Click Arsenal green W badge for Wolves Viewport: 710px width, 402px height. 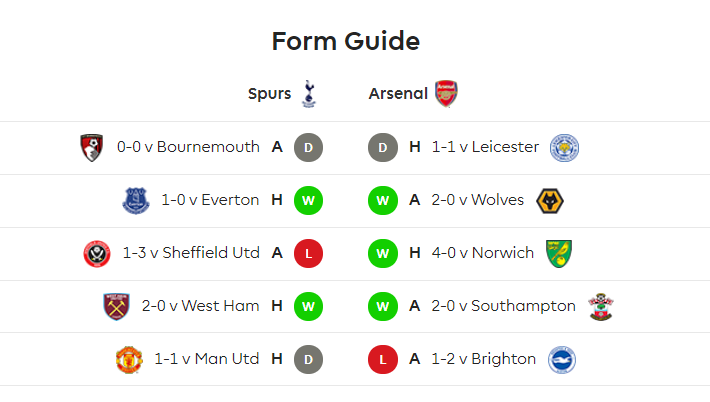(383, 201)
